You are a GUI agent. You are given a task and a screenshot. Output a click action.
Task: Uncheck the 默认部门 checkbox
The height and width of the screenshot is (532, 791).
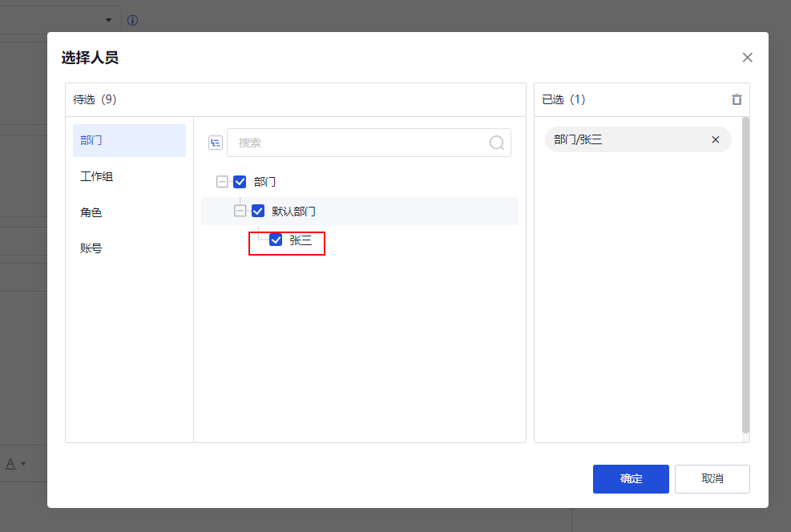pos(258,211)
